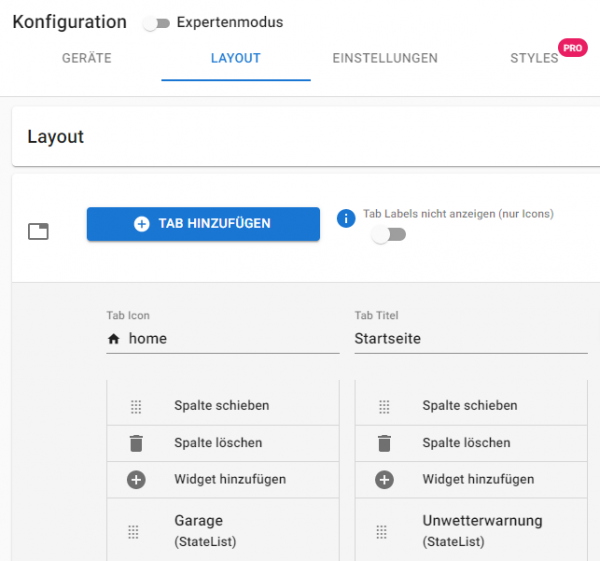The height and width of the screenshot is (561, 600).
Task: Click the home icon in Tab Icon field
Action: (x=114, y=339)
